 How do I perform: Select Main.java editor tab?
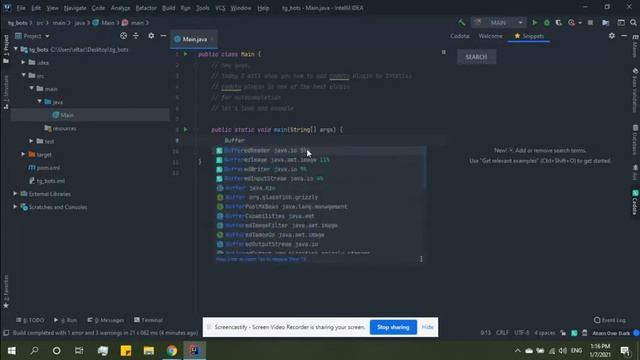pos(193,39)
